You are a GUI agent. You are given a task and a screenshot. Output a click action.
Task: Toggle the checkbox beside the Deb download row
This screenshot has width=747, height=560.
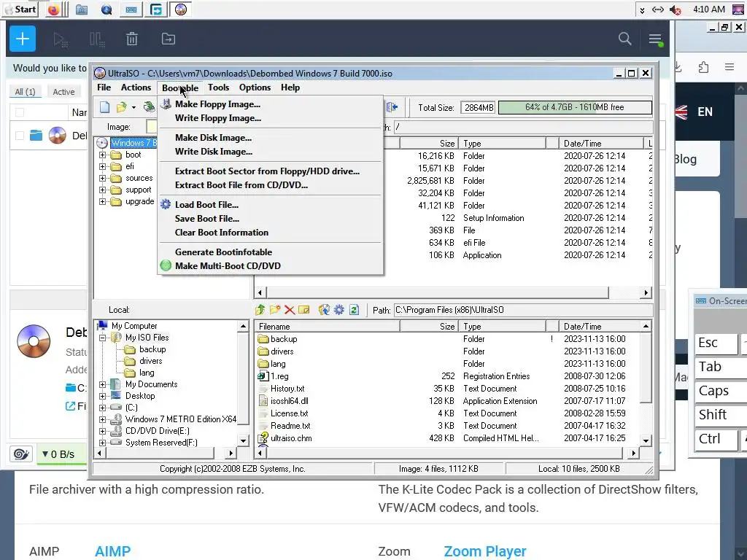pos(20,136)
